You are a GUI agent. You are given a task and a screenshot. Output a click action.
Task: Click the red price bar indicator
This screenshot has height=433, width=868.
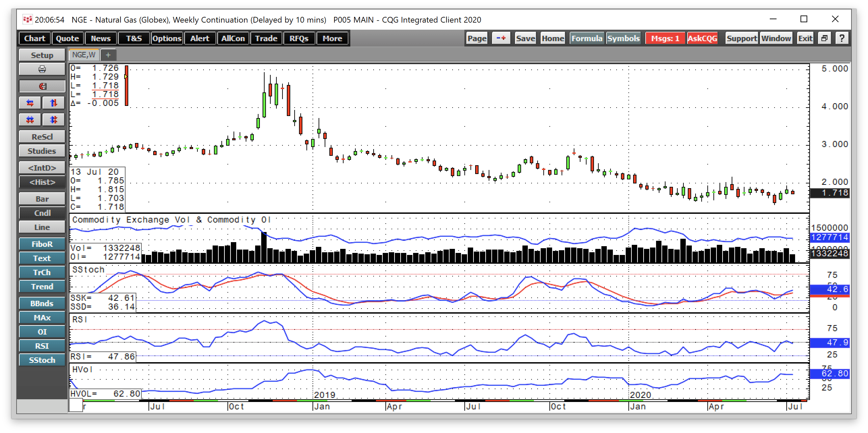click(127, 86)
